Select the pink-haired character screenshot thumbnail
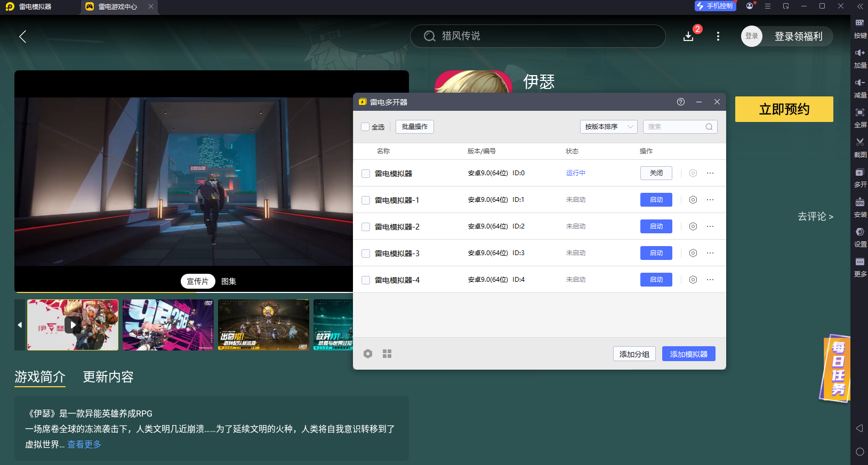The height and width of the screenshot is (465, 868). [x=168, y=325]
